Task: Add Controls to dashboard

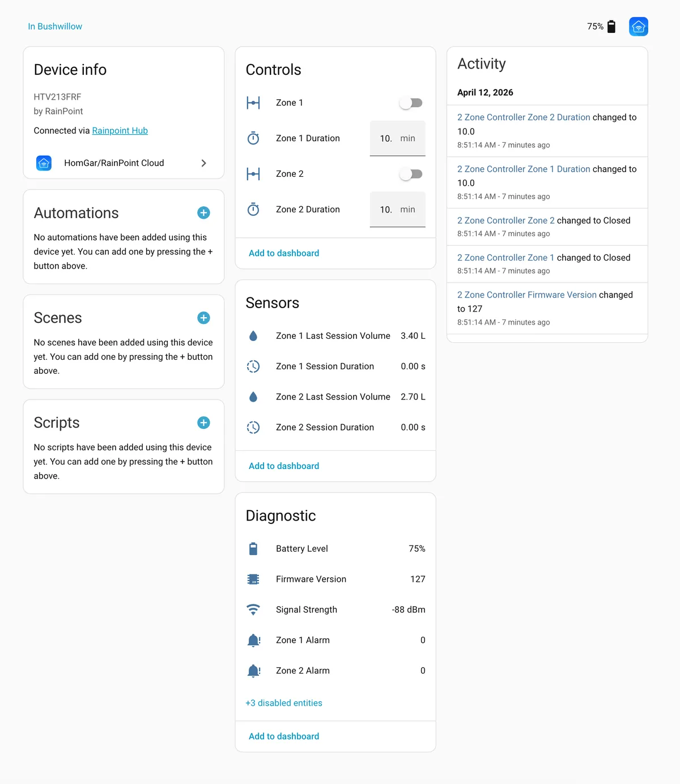Action: coord(284,253)
